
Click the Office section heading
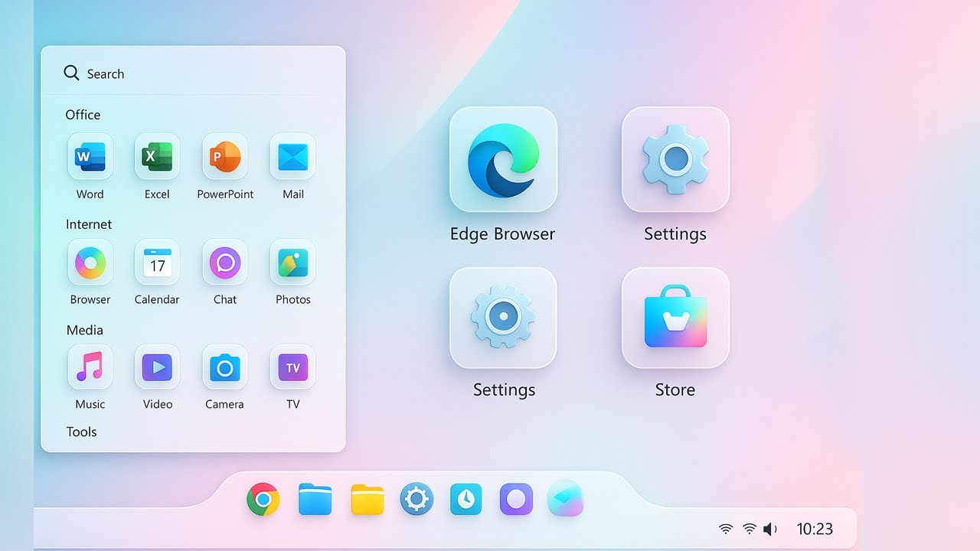pos(83,115)
